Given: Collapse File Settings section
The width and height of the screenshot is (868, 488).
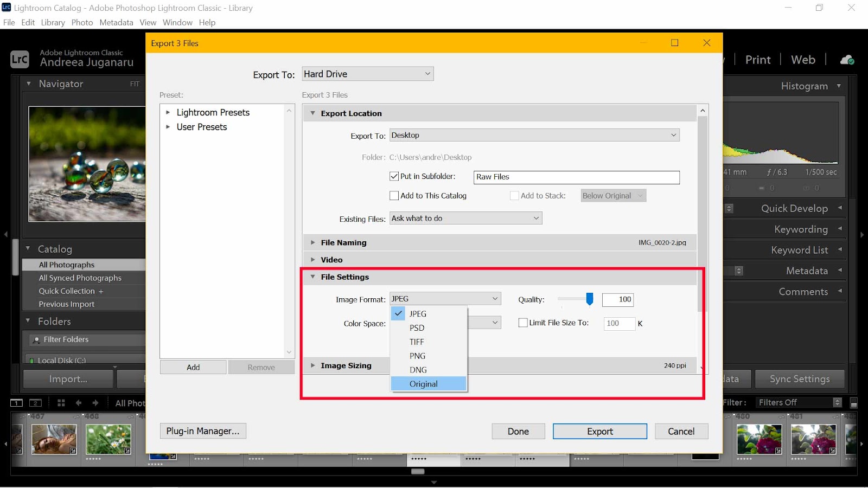Looking at the screenshot, I should point(312,277).
